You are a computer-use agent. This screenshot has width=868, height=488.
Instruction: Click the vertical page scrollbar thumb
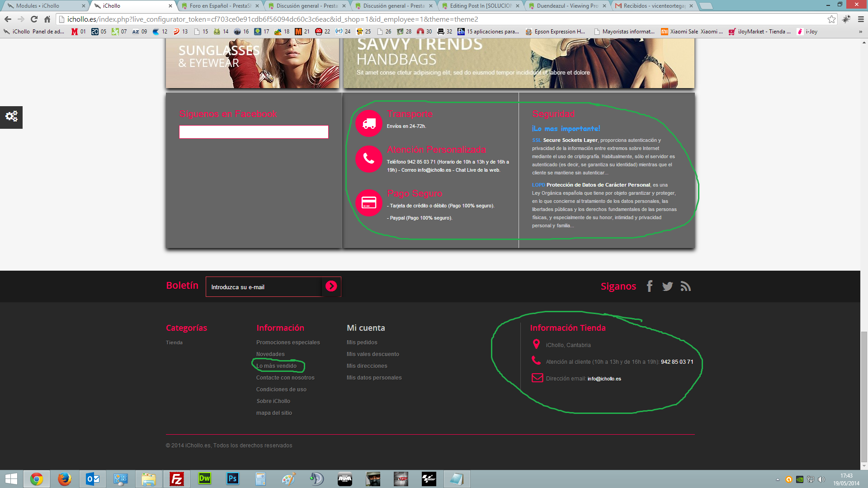pyautogui.click(x=864, y=398)
